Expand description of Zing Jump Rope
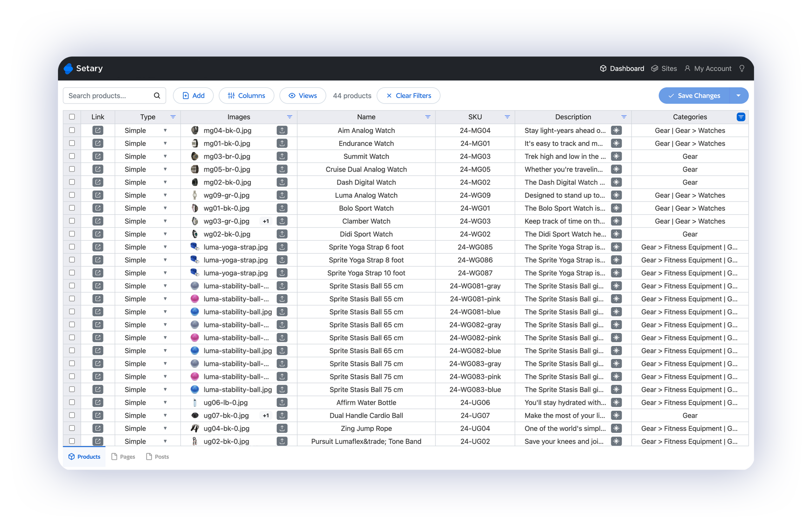812x526 pixels. coord(616,428)
